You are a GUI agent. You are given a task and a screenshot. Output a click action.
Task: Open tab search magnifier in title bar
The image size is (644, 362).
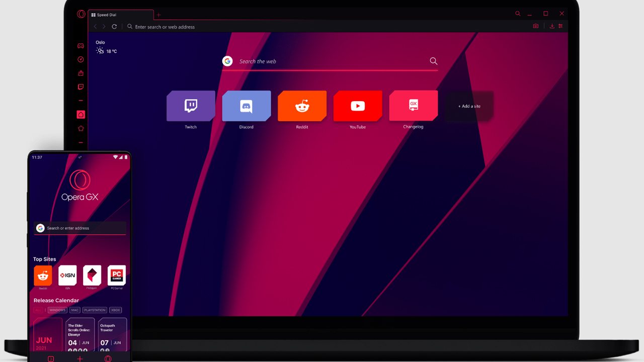click(x=518, y=14)
